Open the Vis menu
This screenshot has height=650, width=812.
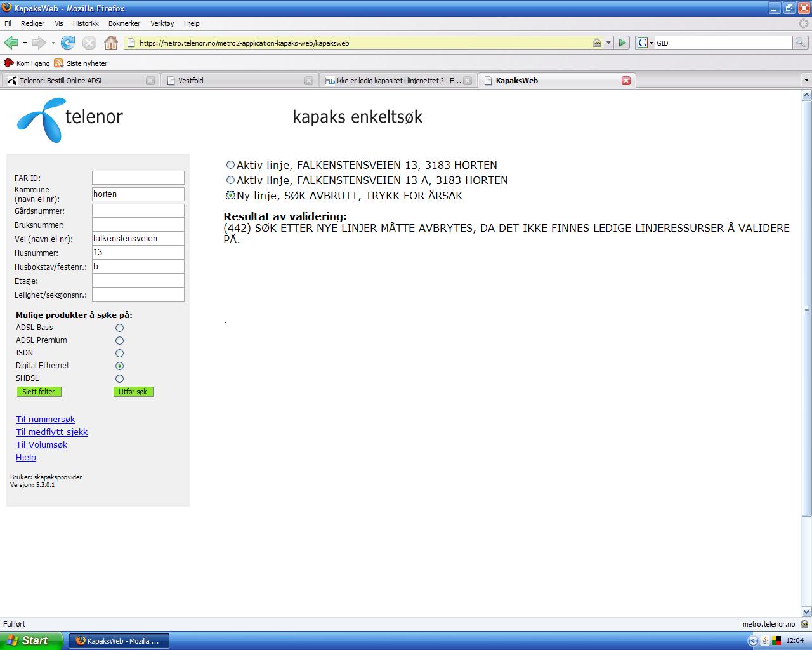59,23
